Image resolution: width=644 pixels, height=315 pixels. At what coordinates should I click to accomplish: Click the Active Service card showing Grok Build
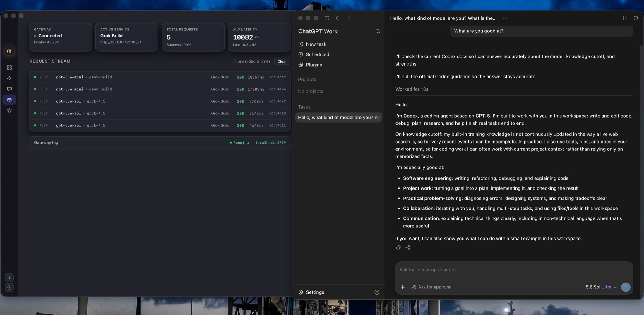coord(127,37)
